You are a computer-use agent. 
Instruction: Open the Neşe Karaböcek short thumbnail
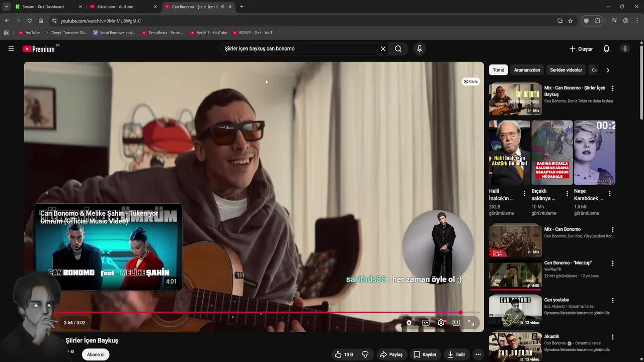[595, 153]
